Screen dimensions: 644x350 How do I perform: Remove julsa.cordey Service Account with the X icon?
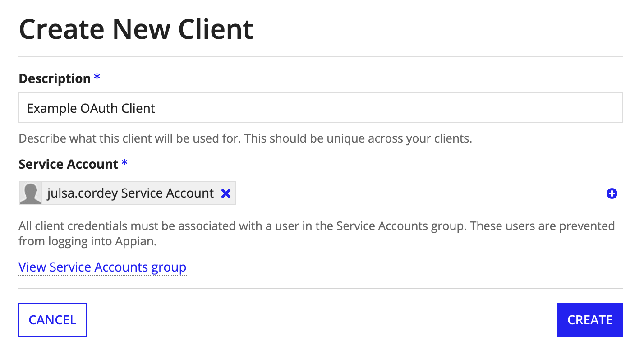pyautogui.click(x=226, y=193)
